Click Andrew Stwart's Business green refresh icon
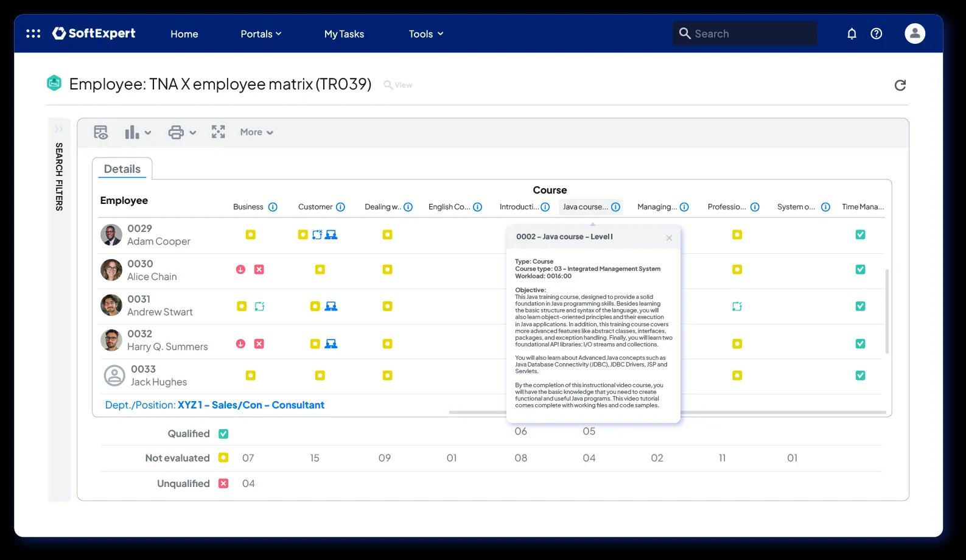This screenshot has height=560, width=966. point(259,306)
